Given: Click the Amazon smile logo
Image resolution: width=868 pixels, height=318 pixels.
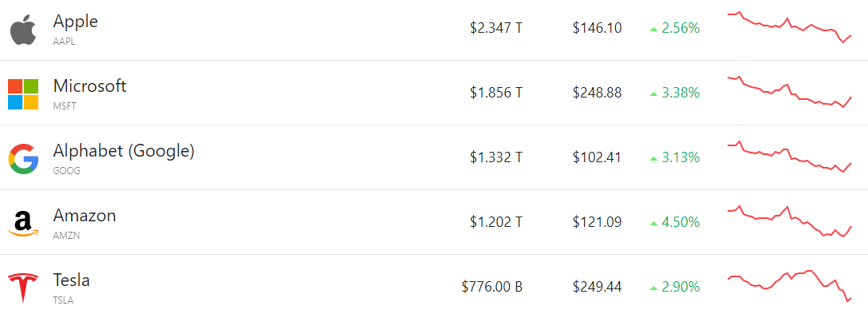Looking at the screenshot, I should (23, 224).
